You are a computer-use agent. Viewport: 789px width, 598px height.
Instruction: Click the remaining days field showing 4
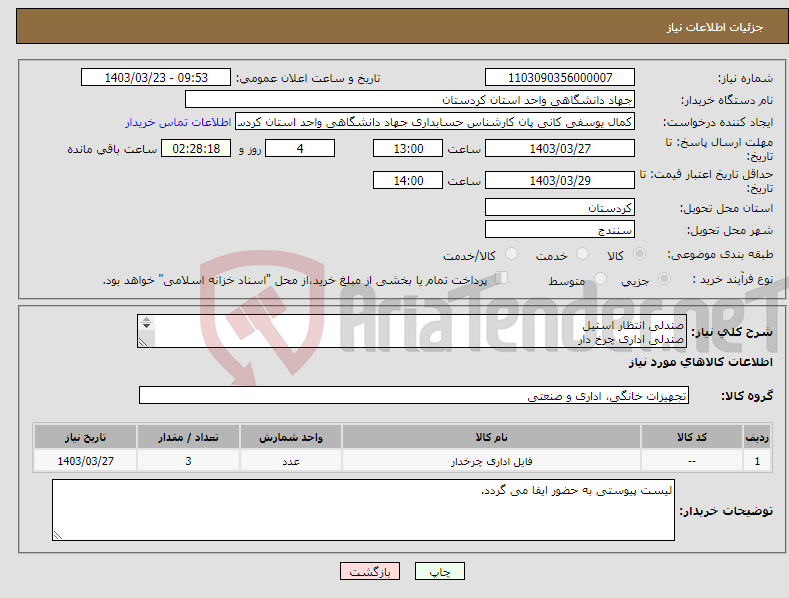(x=300, y=148)
